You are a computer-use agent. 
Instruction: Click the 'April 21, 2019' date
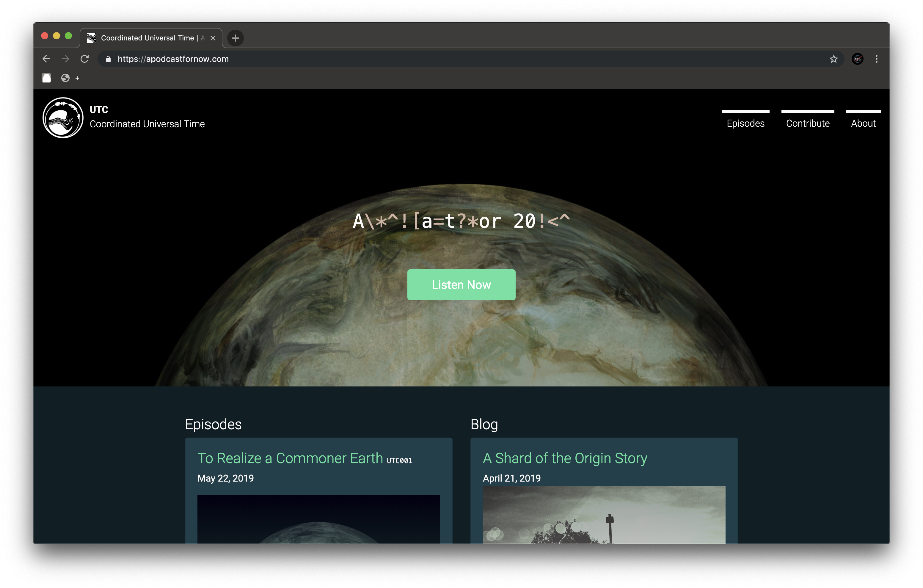512,478
